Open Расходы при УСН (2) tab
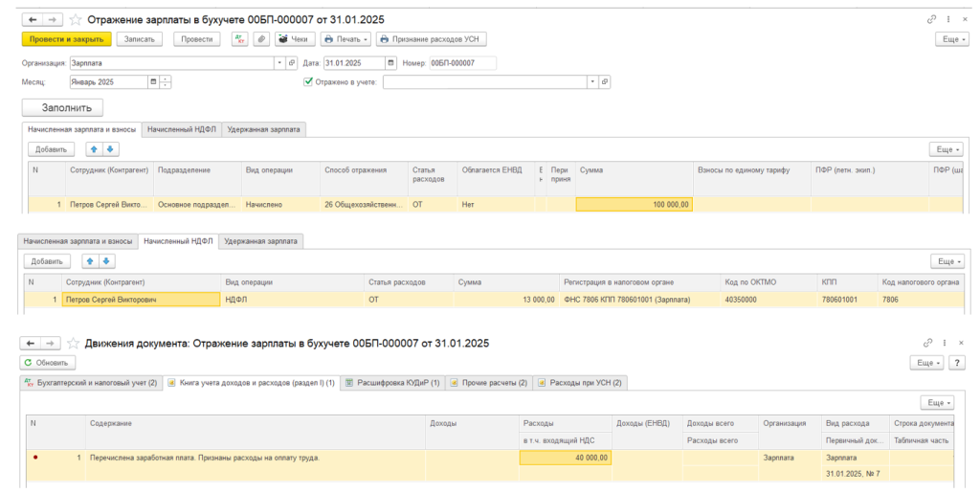980x493 pixels. (x=579, y=382)
